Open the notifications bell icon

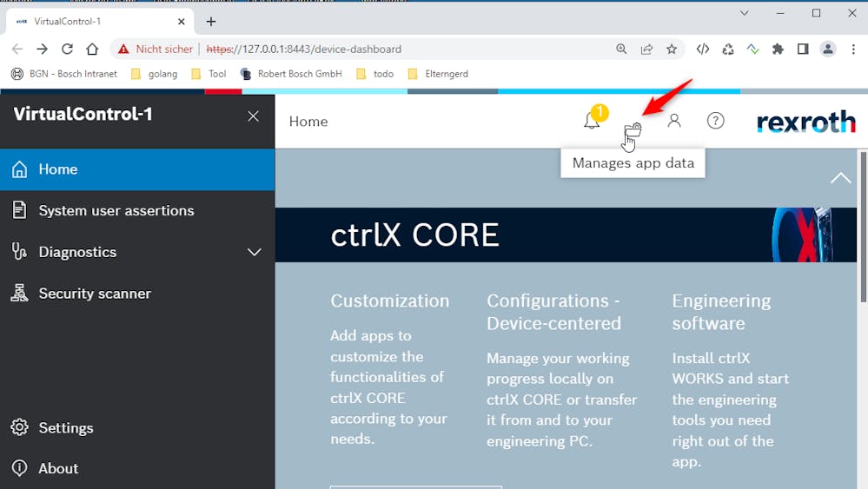592,121
